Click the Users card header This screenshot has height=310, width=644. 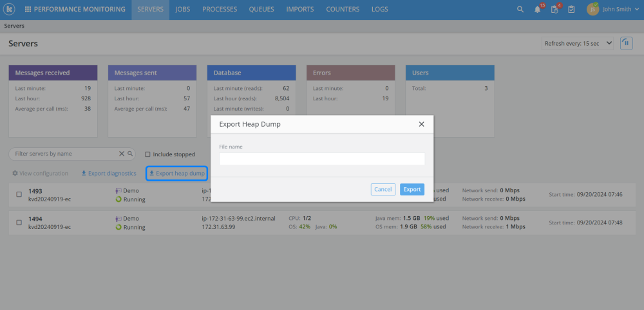coord(450,73)
